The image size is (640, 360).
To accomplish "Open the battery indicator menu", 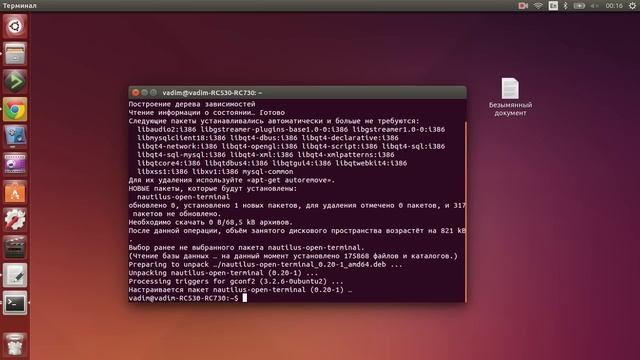I will tap(579, 6).
